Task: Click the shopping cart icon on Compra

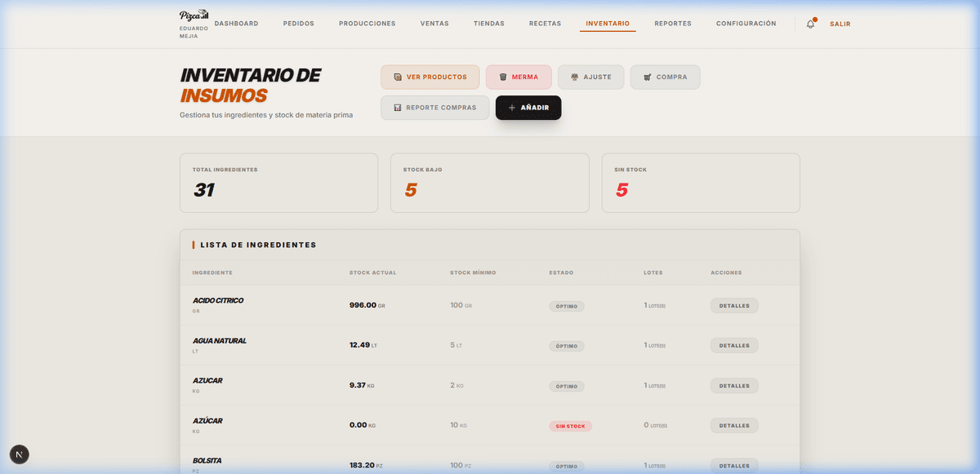Action: 648,77
